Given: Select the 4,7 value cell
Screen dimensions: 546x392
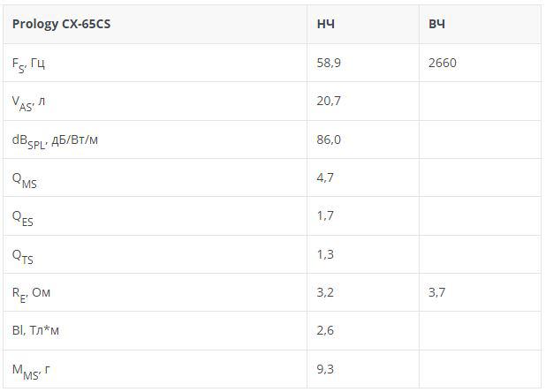Looking at the screenshot, I should pos(325,177).
